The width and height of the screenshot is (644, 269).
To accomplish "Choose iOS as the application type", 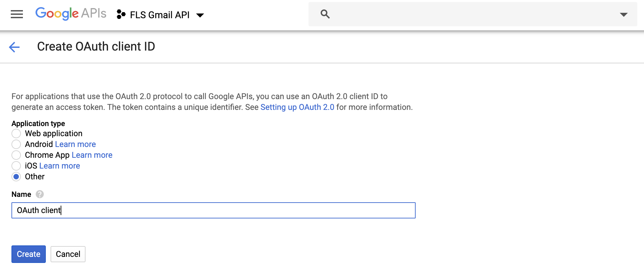I will 16,166.
